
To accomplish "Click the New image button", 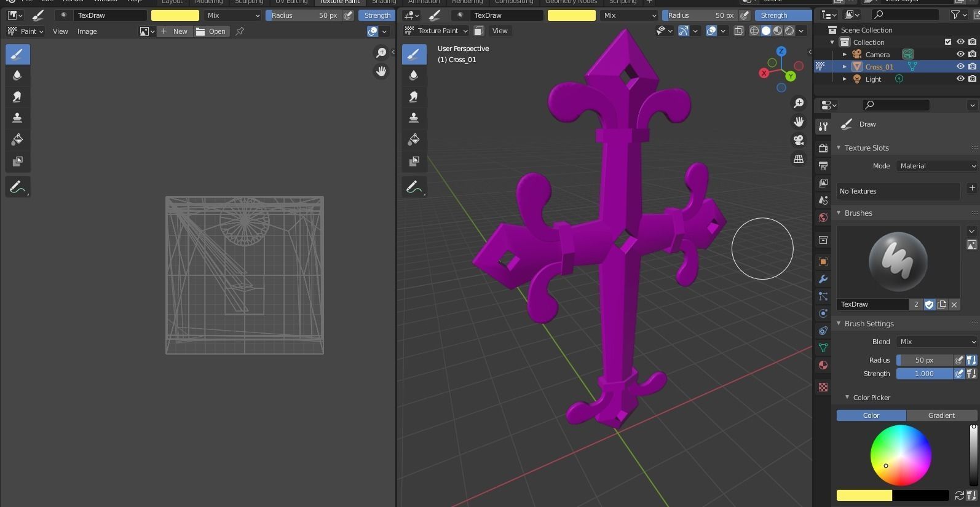I will click(175, 31).
